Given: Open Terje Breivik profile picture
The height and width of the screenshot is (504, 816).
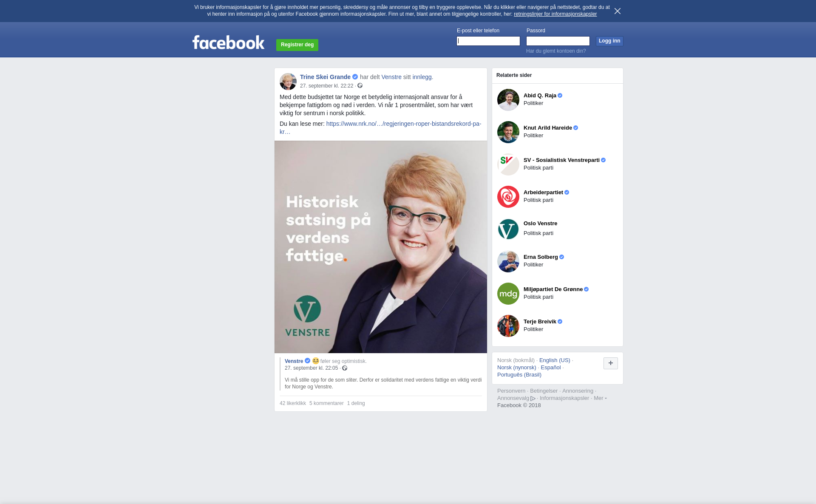Looking at the screenshot, I should (x=508, y=326).
